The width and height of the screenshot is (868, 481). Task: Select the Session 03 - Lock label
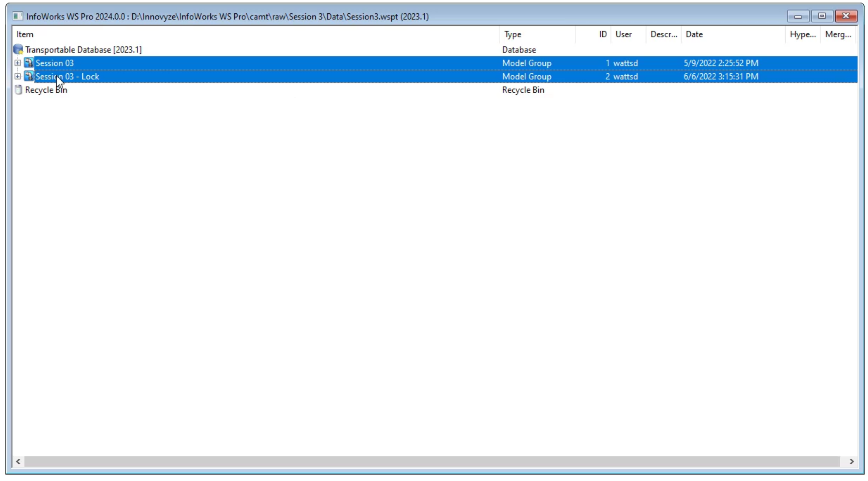[67, 76]
